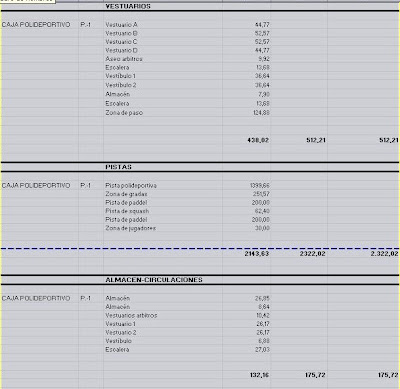
Task: Select the Almacén cell valued 8,64
Action: pyautogui.click(x=118, y=307)
